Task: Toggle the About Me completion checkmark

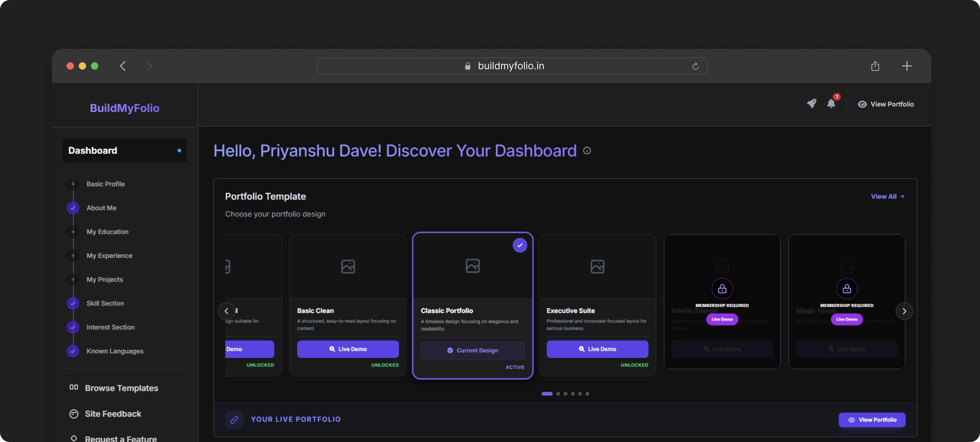Action: (x=73, y=208)
